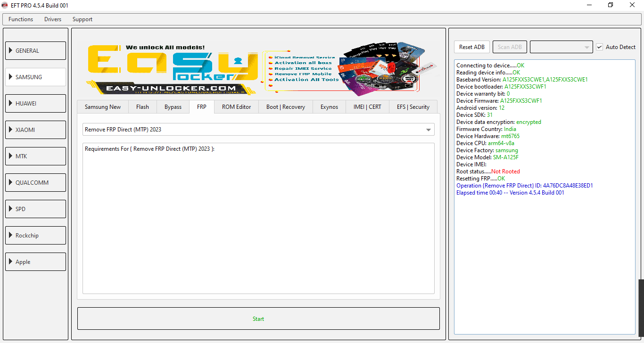Expand the XIAOMI section

click(35, 130)
